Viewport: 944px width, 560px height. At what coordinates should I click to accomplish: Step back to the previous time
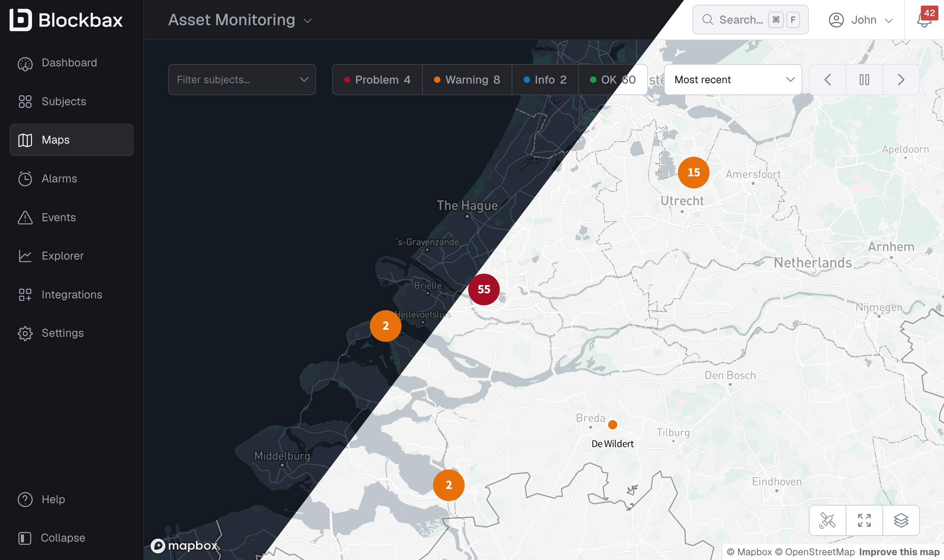click(828, 80)
